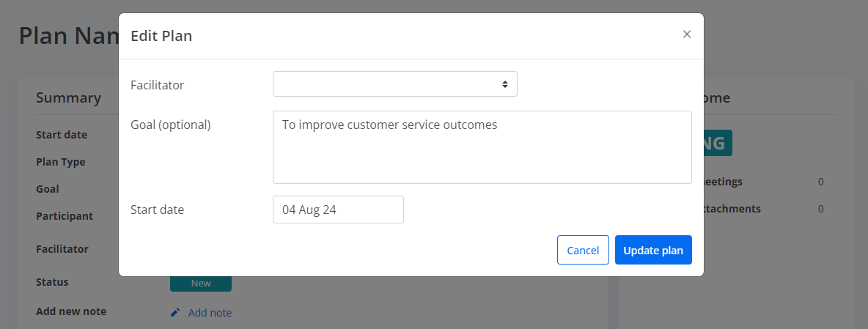Click the New status badge

pyautogui.click(x=200, y=283)
